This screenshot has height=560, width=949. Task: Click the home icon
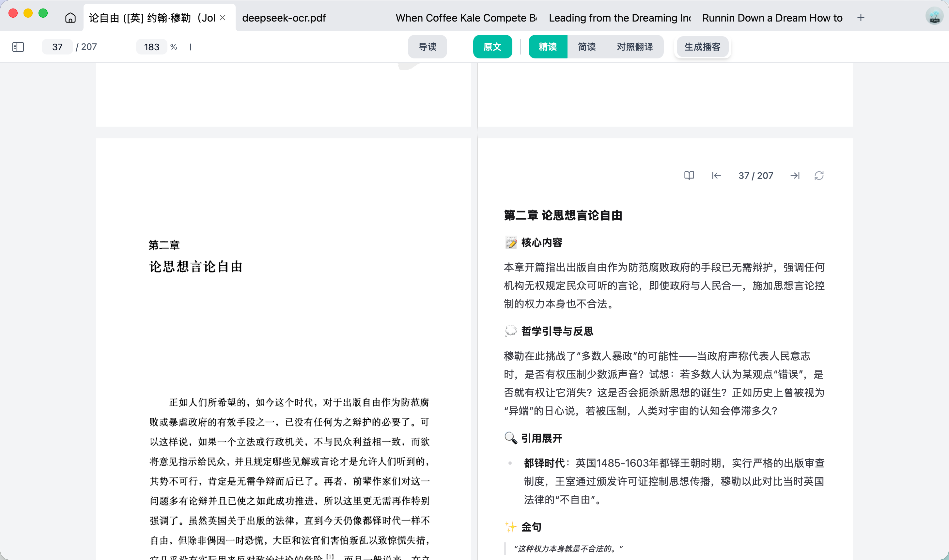pos(70,18)
